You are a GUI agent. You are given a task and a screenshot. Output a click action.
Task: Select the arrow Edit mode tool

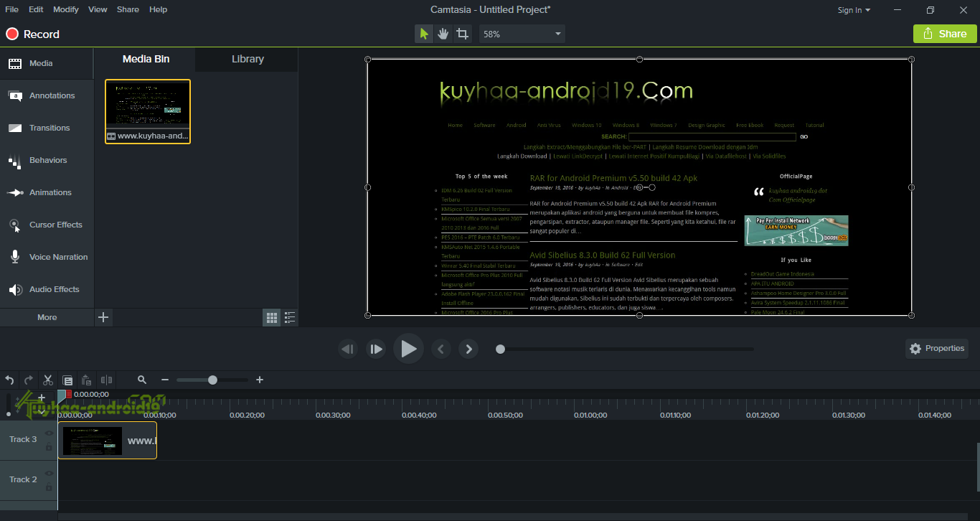pos(424,34)
